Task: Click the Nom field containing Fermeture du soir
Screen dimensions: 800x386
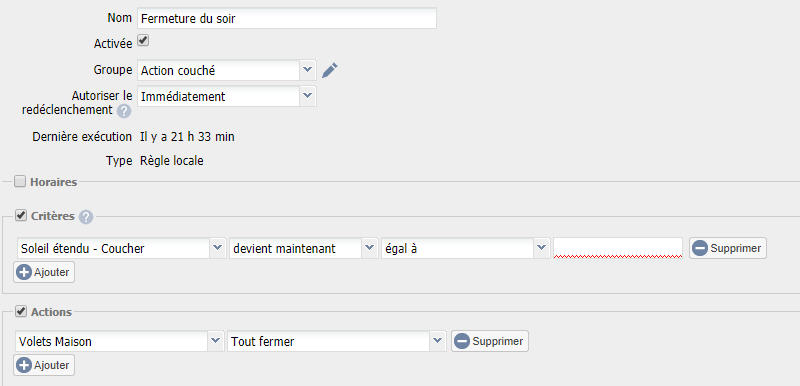Action: click(287, 19)
